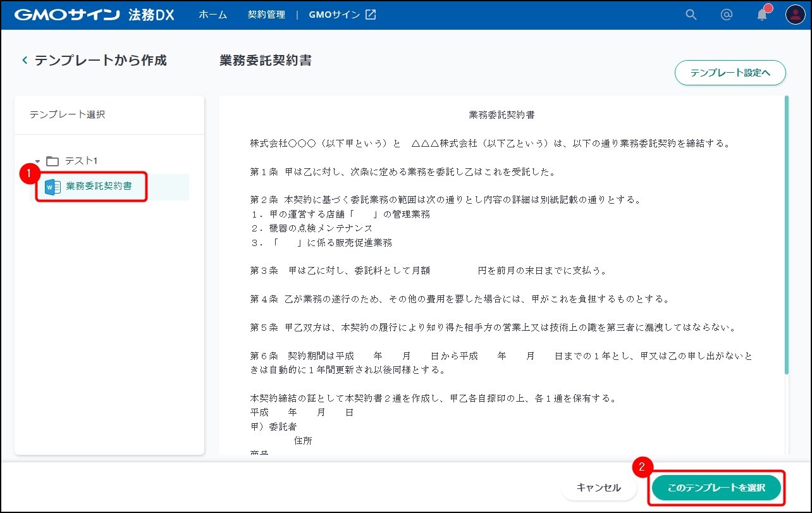Click the GMOサイン 法務DX logo
The height and width of the screenshot is (513, 812).
94,15
